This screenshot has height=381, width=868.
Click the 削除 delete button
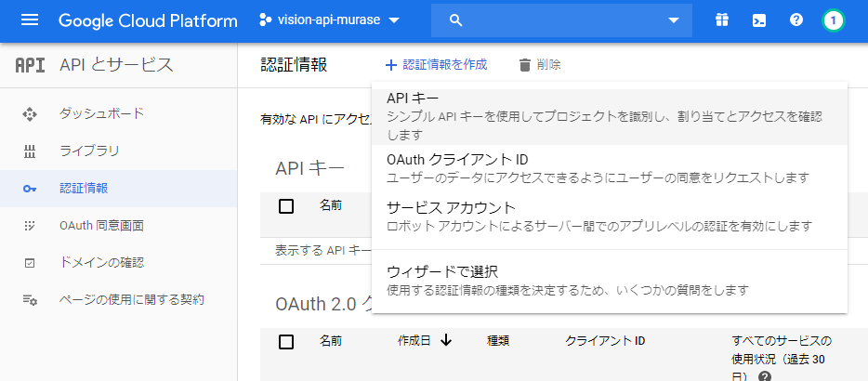pyautogui.click(x=540, y=65)
